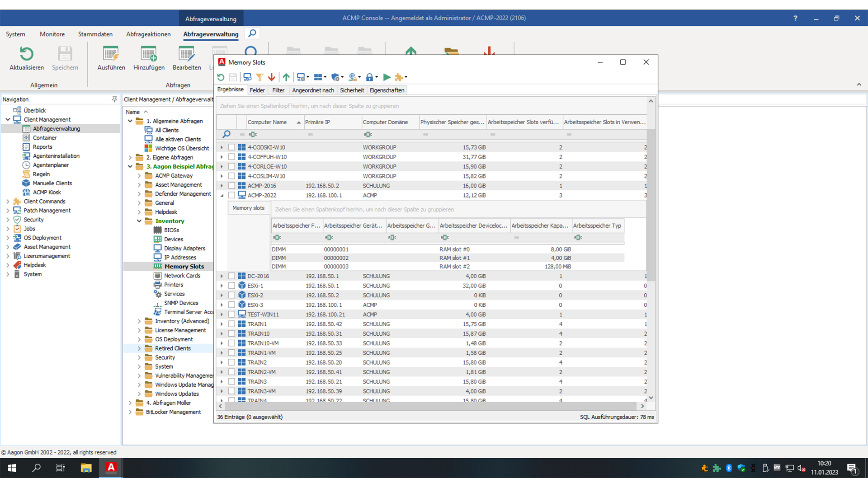Click the search magnifier next to ribbon tabs
868x488 pixels.
[x=252, y=33]
